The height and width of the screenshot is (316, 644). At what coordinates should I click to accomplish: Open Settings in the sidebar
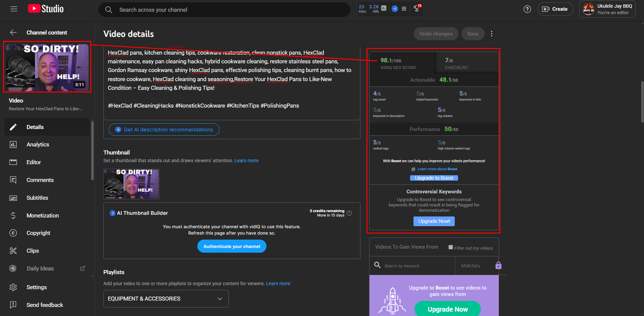(x=47, y=287)
